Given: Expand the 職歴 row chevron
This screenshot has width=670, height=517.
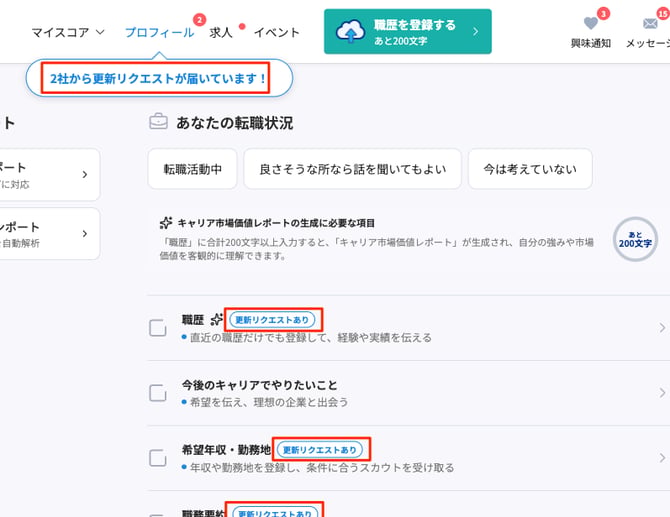Looking at the screenshot, I should 662,328.
